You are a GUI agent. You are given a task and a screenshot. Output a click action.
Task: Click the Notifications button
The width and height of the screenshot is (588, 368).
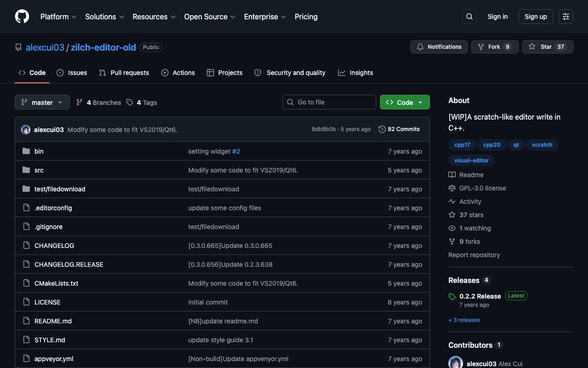coord(439,47)
